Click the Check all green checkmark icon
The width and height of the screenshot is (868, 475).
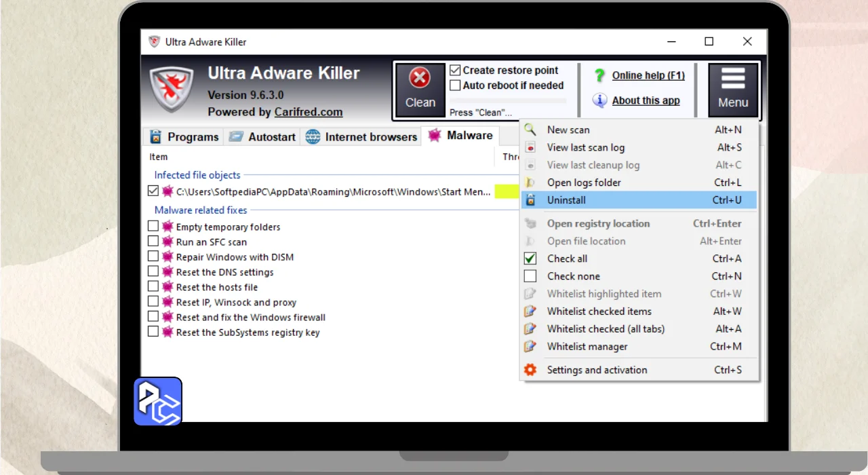pyautogui.click(x=530, y=259)
